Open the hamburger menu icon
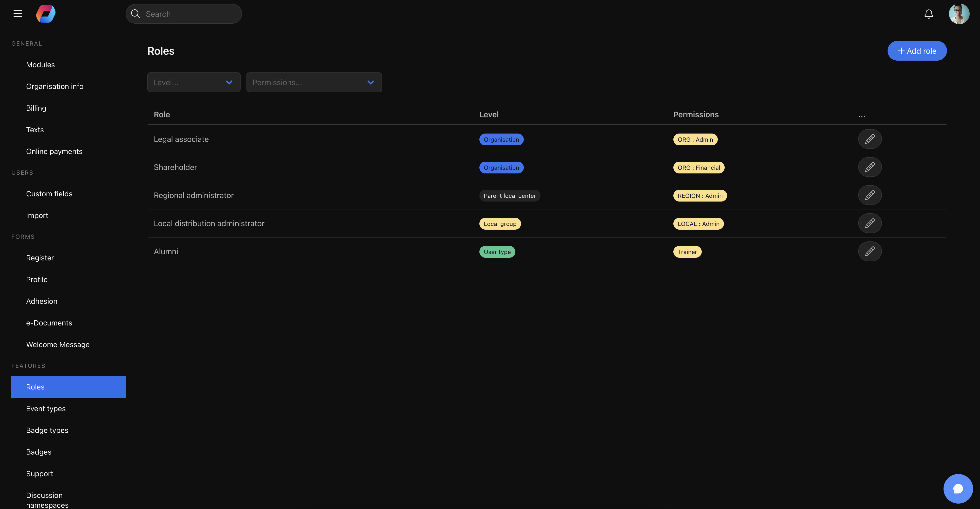Image resolution: width=980 pixels, height=509 pixels. [x=18, y=14]
